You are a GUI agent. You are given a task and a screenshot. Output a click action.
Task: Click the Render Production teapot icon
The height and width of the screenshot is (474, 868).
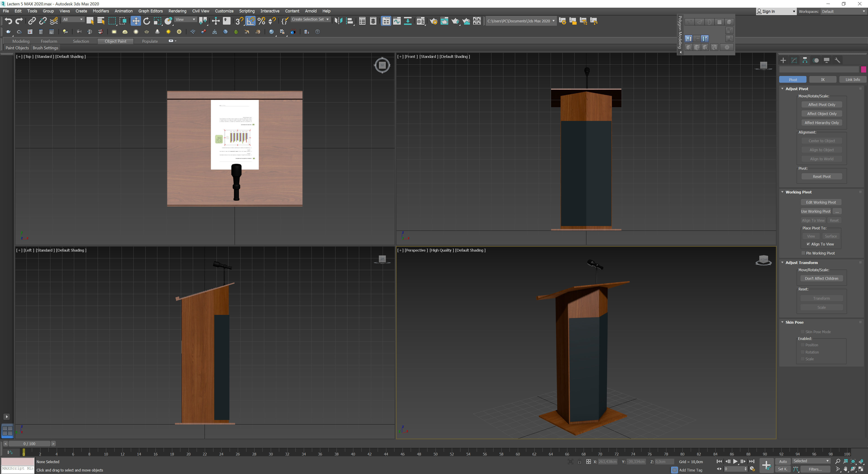455,21
